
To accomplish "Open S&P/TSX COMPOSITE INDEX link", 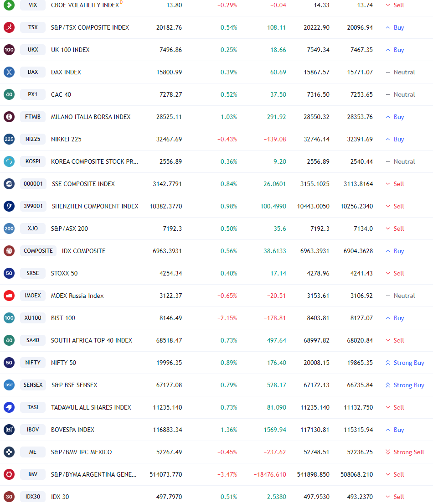I will point(90,27).
